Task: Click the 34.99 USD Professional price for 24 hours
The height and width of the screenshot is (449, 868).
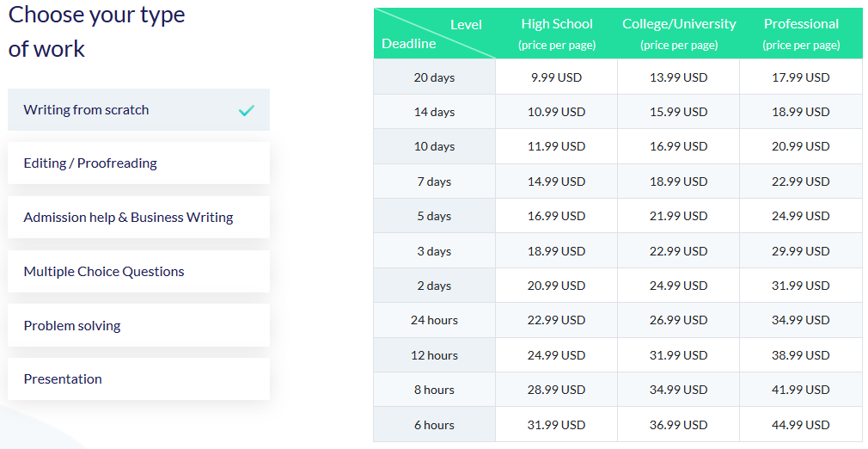Action: [801, 320]
